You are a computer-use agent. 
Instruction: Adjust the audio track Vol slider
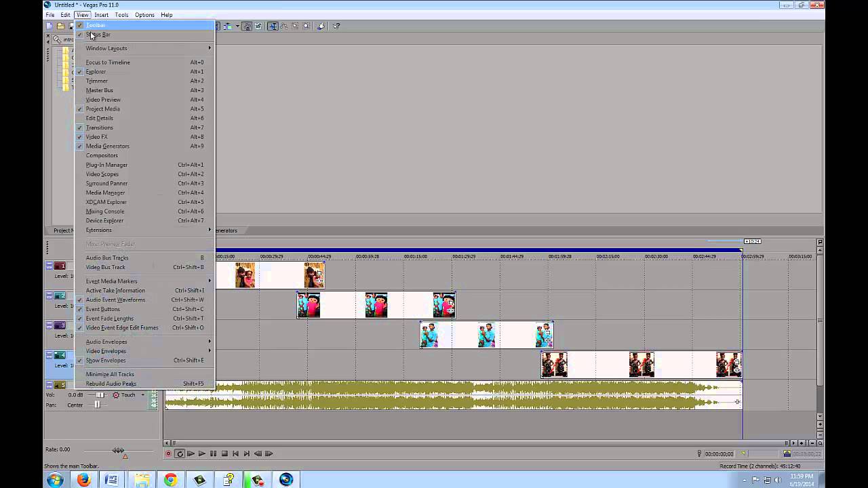click(100, 394)
